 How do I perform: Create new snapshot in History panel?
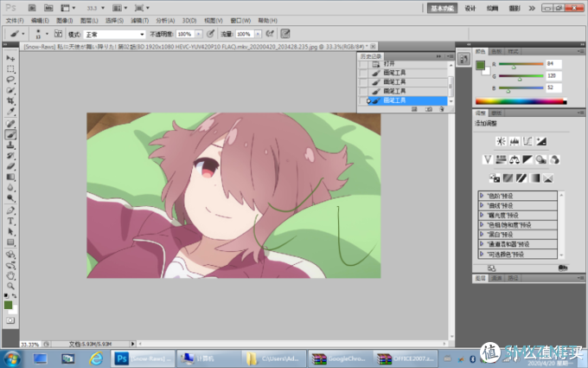(x=429, y=109)
